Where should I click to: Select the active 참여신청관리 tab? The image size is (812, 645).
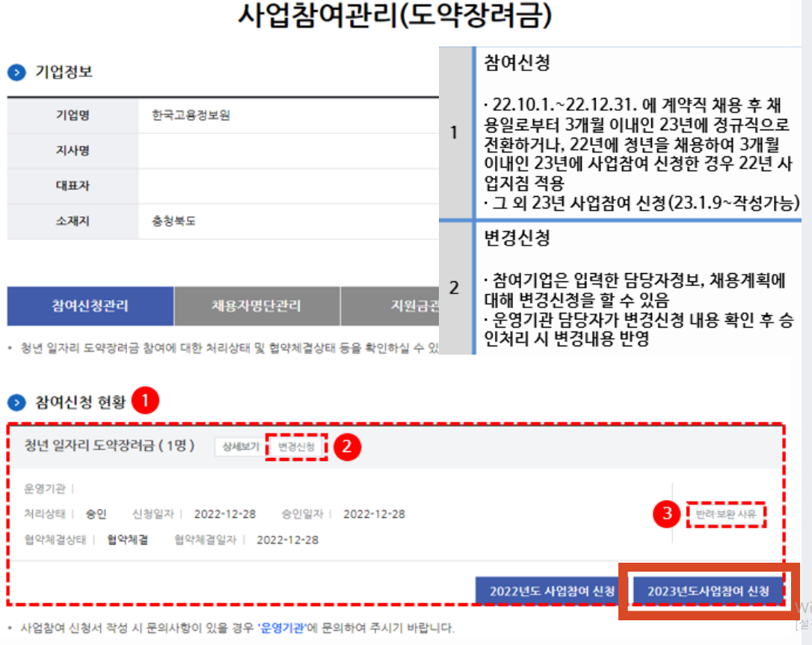(x=90, y=306)
